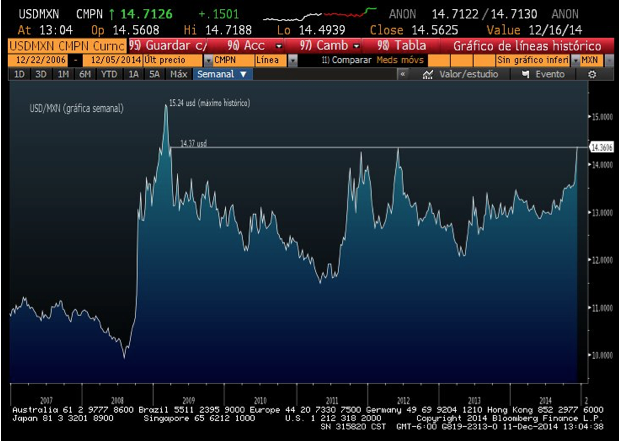Select the Máx time range tab

[x=178, y=74]
